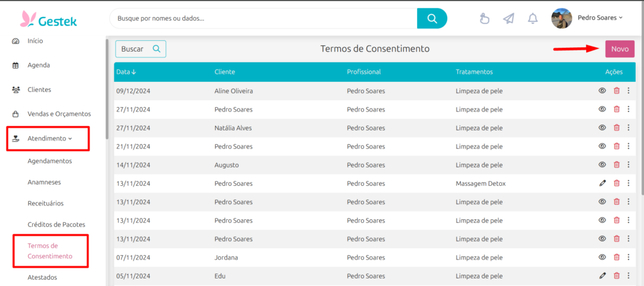Click the pencil icon on Edu's row
The image size is (644, 286).
[x=602, y=276]
